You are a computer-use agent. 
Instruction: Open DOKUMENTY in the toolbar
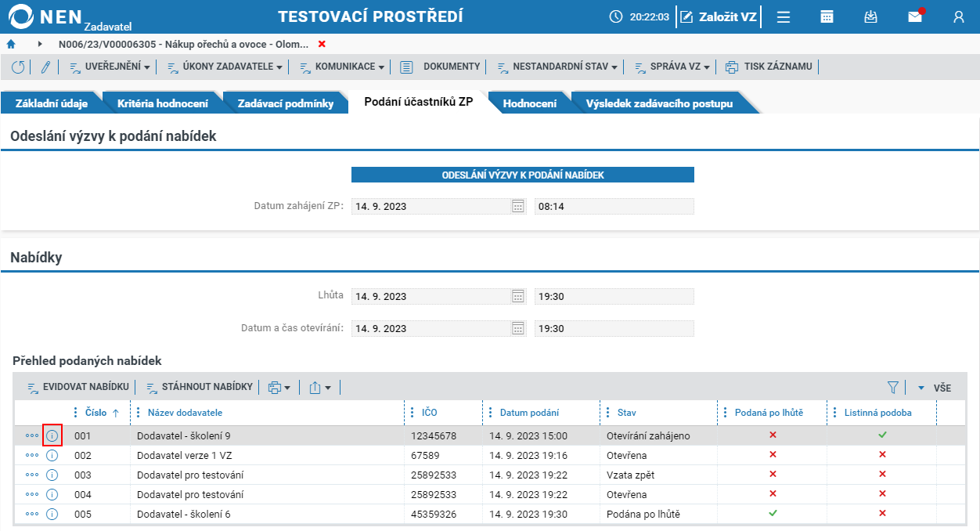[440, 67]
